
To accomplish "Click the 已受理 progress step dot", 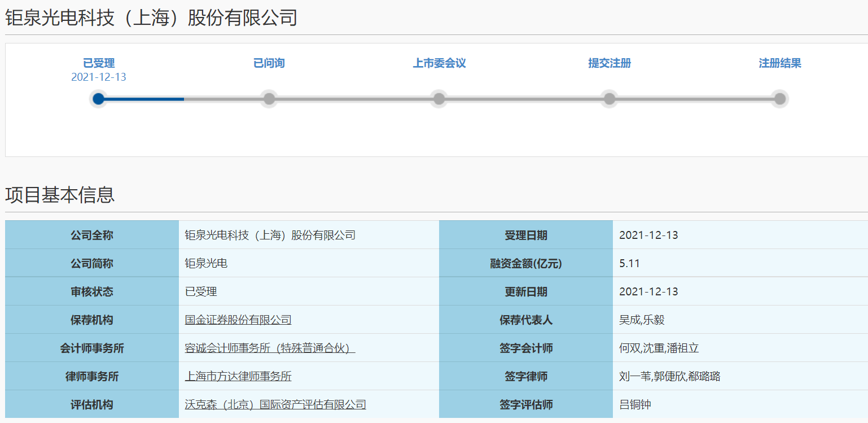I will [x=98, y=99].
